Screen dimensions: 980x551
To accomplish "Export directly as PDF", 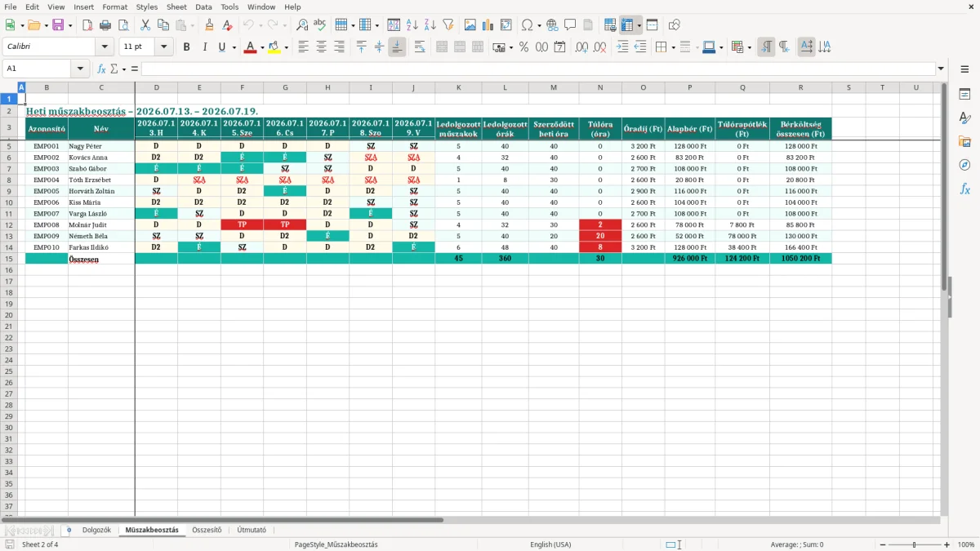I will pos(87,25).
